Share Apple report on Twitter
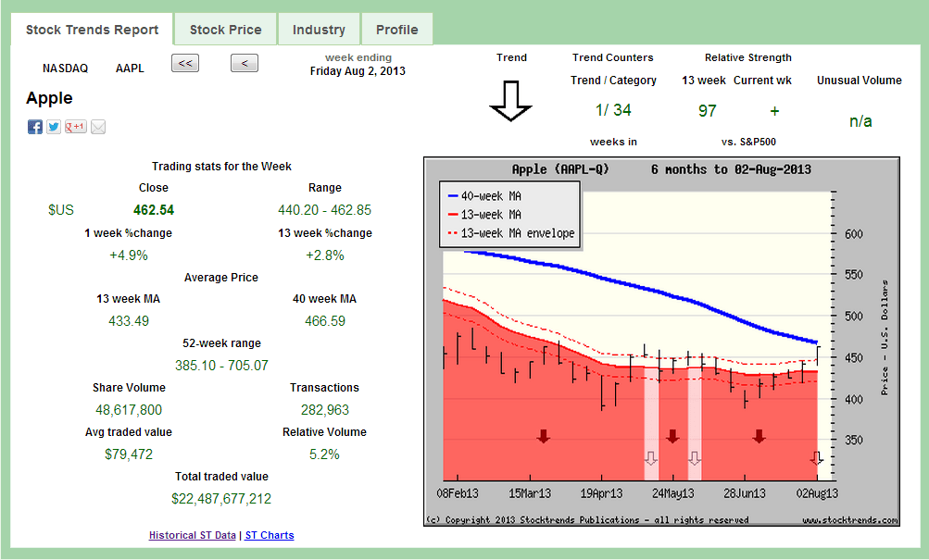 (54, 127)
